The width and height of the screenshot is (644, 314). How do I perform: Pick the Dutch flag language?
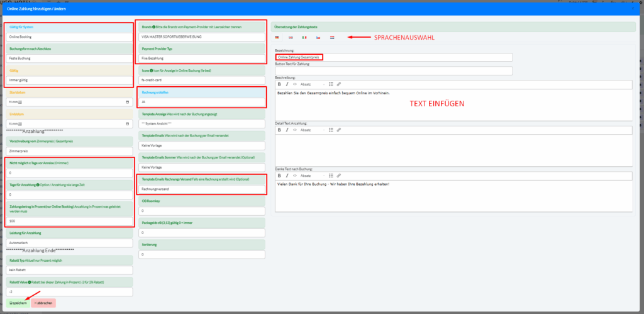[332, 38]
